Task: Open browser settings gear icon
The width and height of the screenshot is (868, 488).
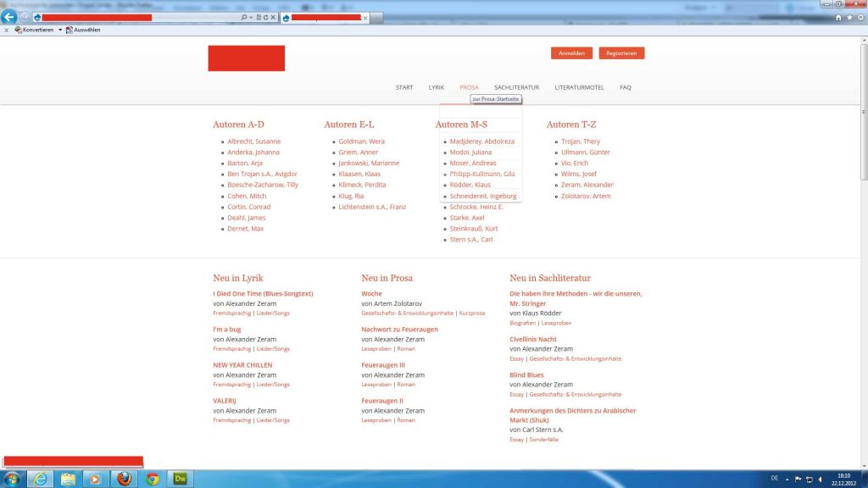Action: [859, 17]
